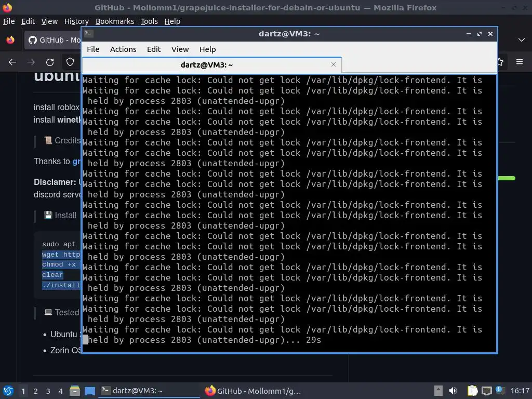Image resolution: width=532 pixels, height=399 pixels.
Task: Switch to GitHub Firefox taskbar entry
Action: pyautogui.click(x=253, y=391)
